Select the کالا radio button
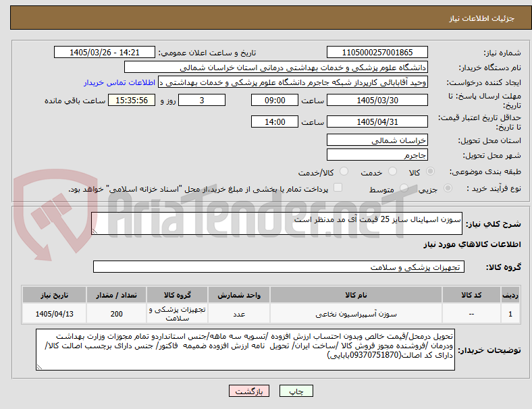This screenshot has width=532, height=409. 430,171
